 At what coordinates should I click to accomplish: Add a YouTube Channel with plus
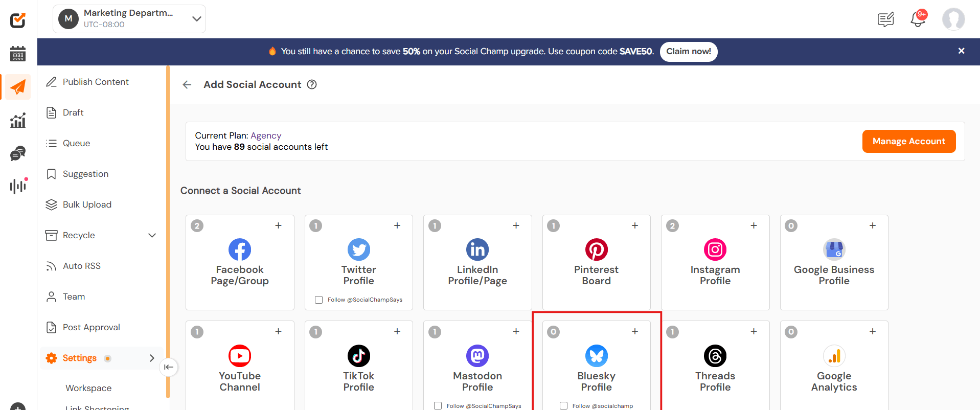click(279, 331)
